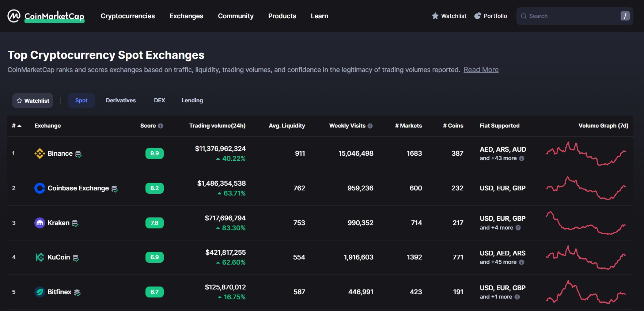644x311 pixels.
Task: Click KuCoin's 6.9 score badge
Action: pyautogui.click(x=155, y=257)
